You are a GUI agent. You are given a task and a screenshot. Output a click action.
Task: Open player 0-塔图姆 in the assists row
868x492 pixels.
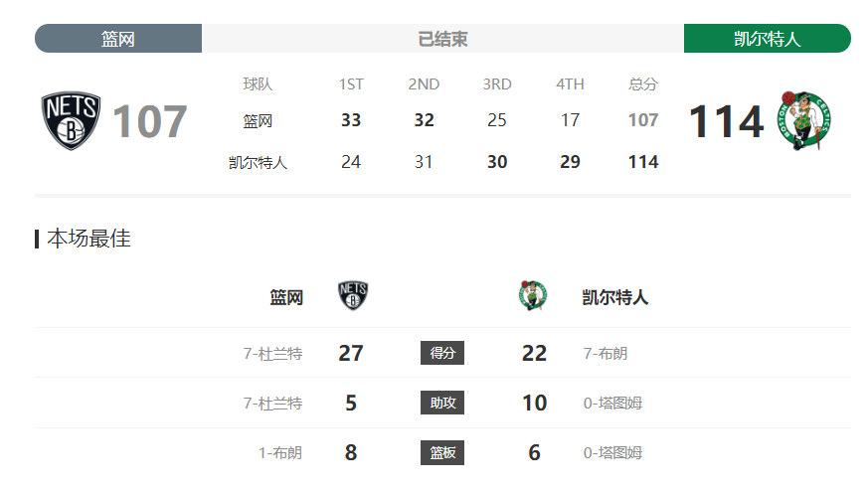coord(612,403)
